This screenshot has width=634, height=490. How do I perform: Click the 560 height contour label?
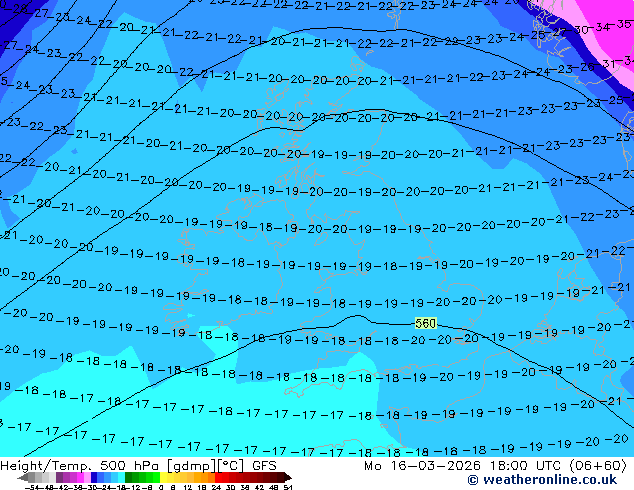tap(426, 323)
